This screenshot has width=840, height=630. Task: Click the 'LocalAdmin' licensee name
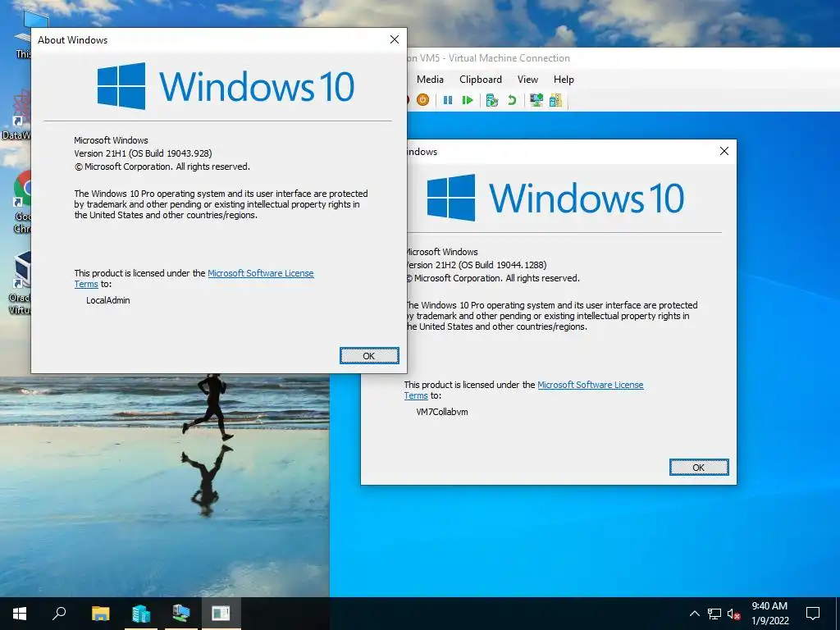[x=108, y=300]
